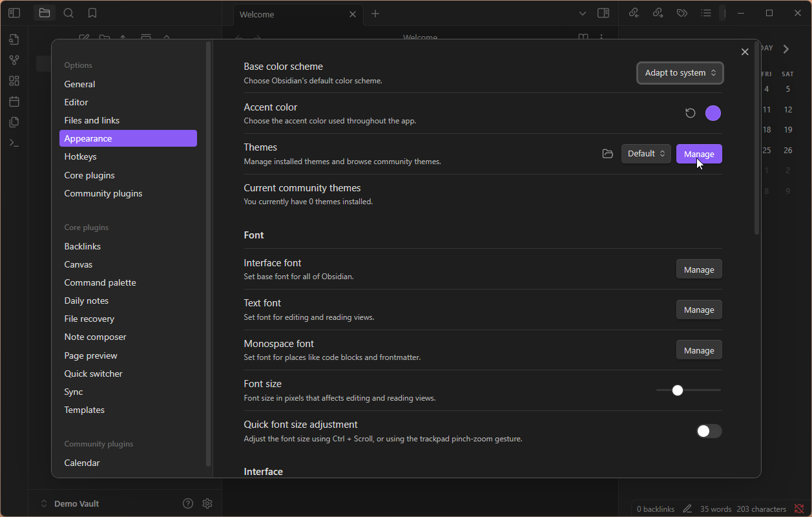812x517 pixels.
Task: Open Editor settings
Action: click(x=128, y=102)
